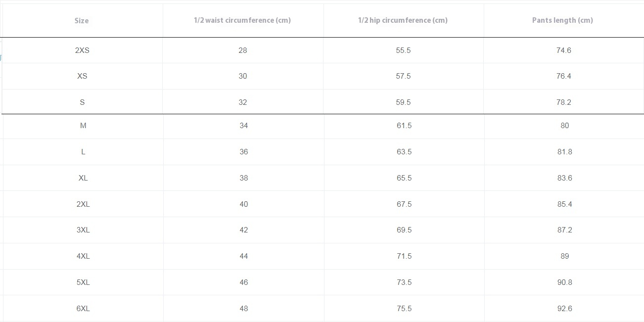The image size is (644, 322).
Task: Click the XS size row label
Action: [x=82, y=76]
